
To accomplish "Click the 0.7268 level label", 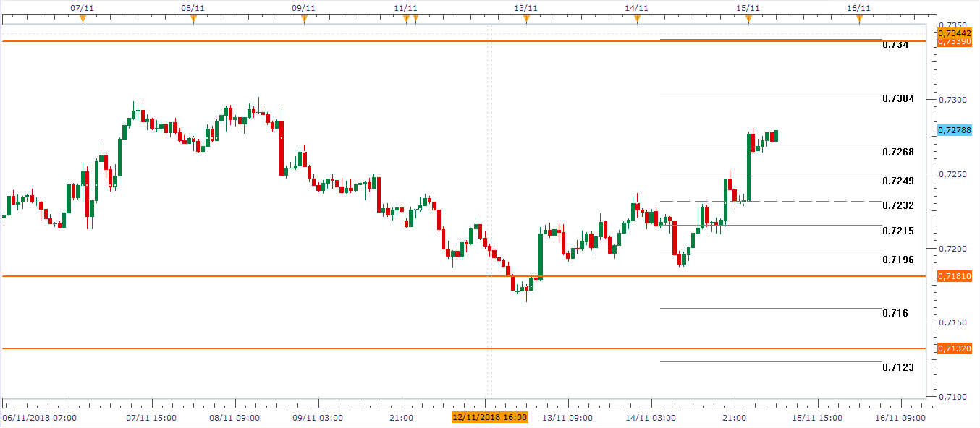I will [x=897, y=152].
